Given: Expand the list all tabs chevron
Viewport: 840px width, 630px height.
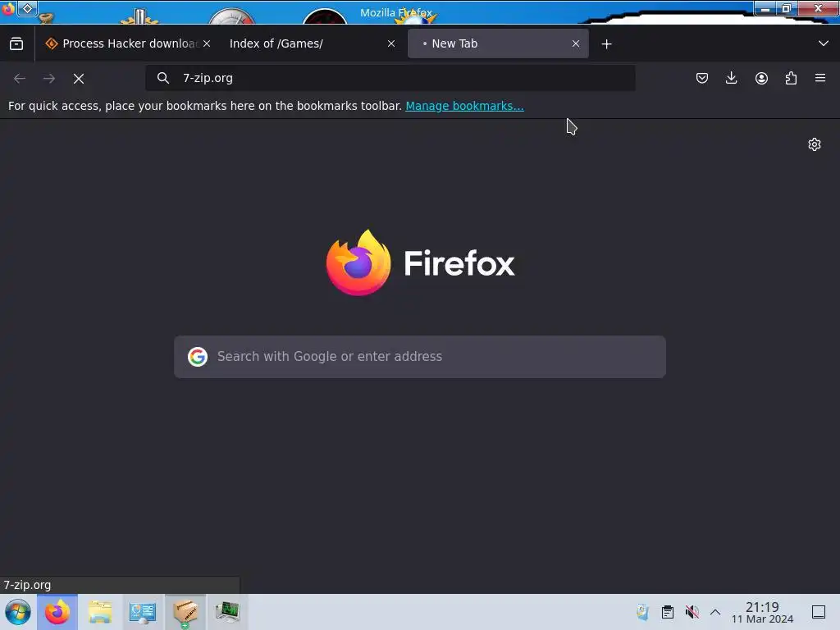Looking at the screenshot, I should pos(824,43).
